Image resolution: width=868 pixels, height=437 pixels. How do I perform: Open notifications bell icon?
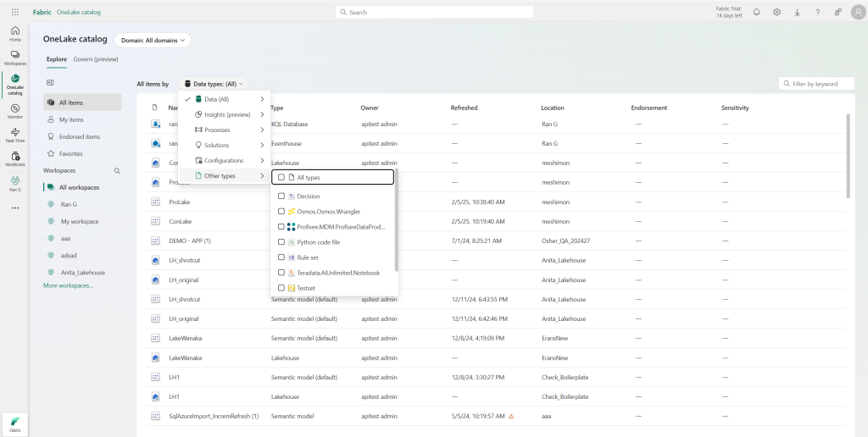(x=756, y=12)
